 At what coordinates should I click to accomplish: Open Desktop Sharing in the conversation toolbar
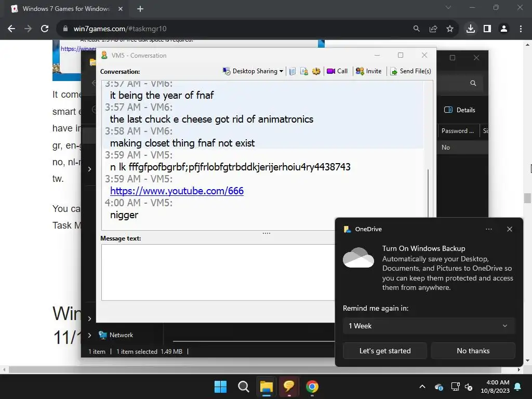(x=253, y=71)
